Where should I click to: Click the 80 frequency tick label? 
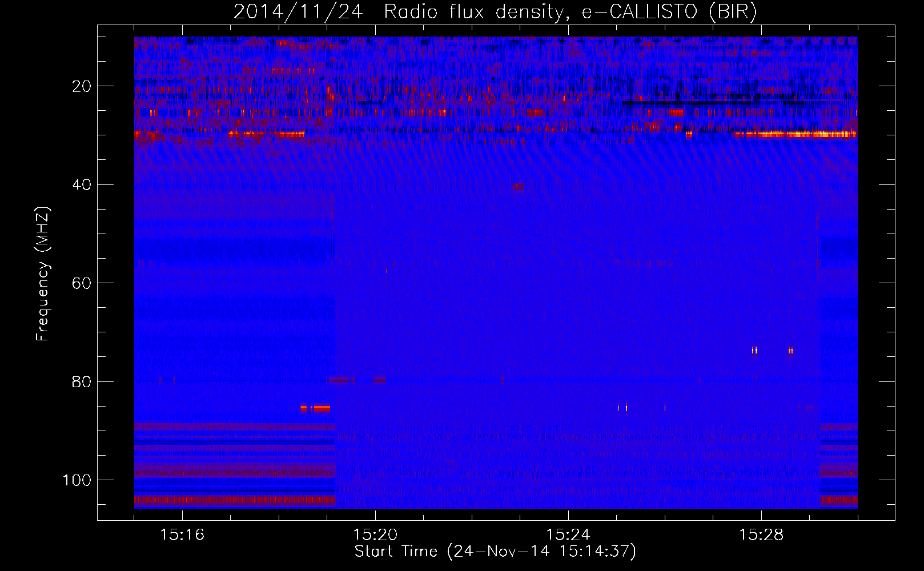click(82, 381)
